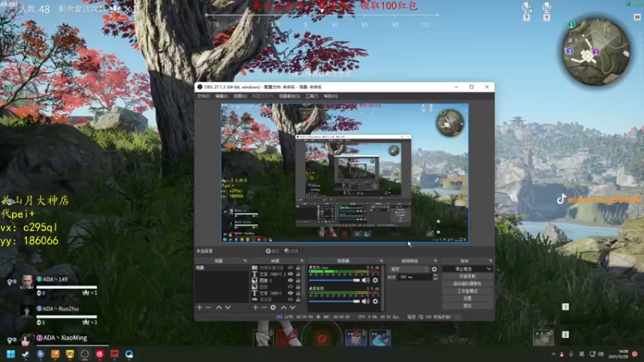Open 设置 settings from Controls panel
644x362 pixels.
[x=468, y=298]
